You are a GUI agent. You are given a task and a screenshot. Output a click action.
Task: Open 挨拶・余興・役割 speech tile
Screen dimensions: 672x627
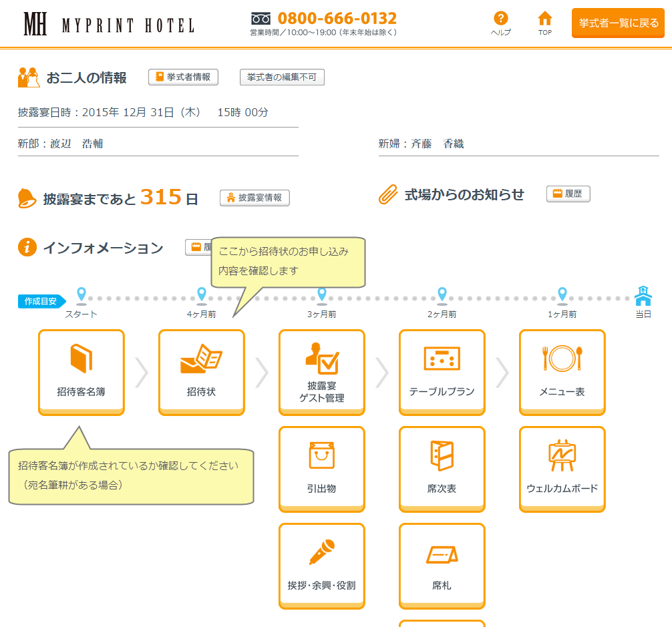pyautogui.click(x=321, y=565)
